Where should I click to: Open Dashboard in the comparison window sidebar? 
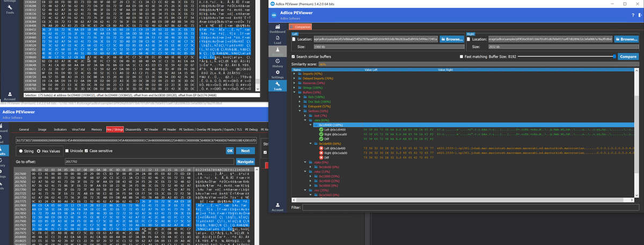point(277,29)
